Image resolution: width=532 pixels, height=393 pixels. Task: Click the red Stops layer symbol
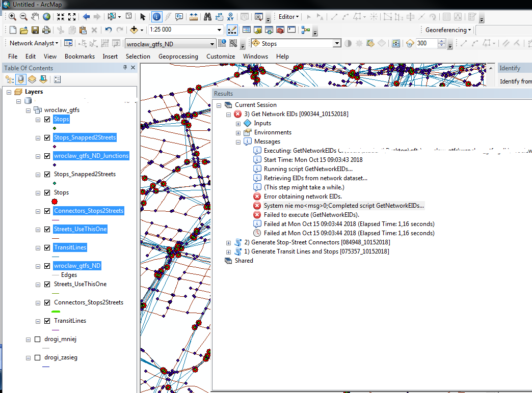point(55,202)
